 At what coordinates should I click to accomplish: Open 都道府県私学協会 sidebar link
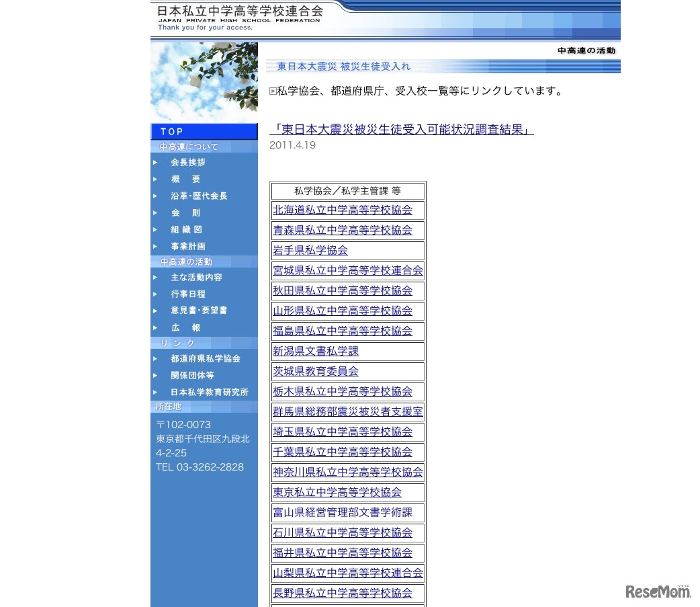(x=206, y=358)
